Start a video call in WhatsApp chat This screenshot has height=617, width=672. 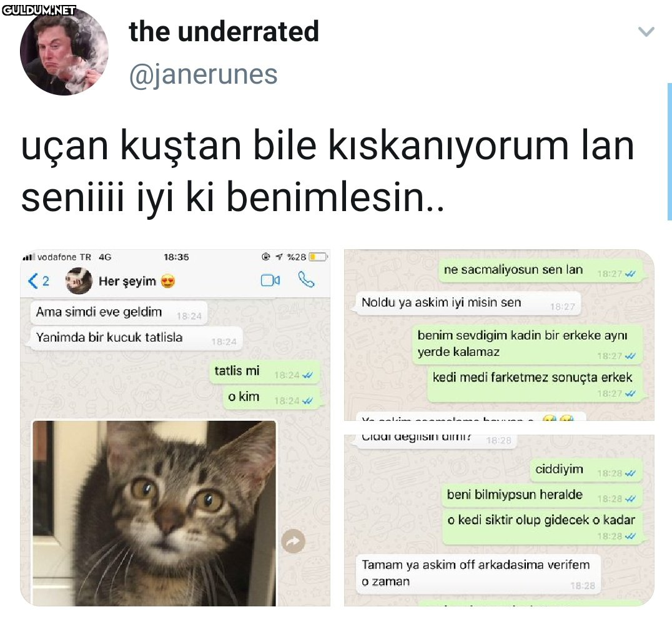270,280
